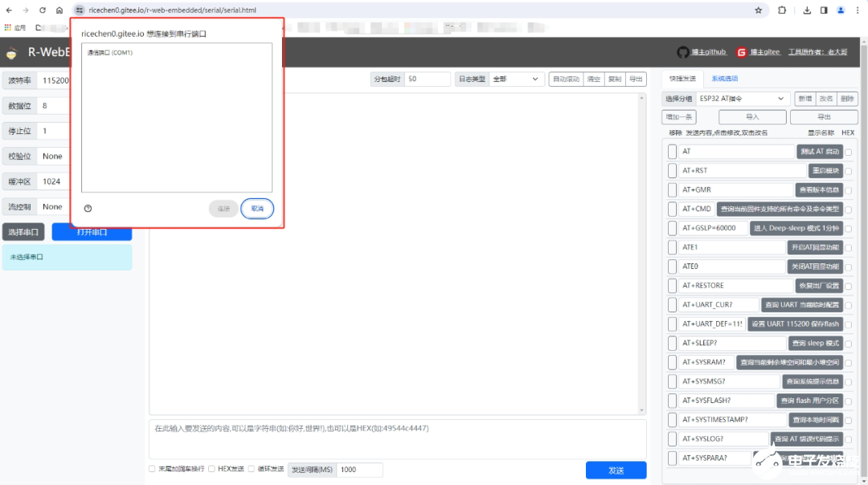Click the send content text input area
The image size is (868, 485).
pos(397,439)
